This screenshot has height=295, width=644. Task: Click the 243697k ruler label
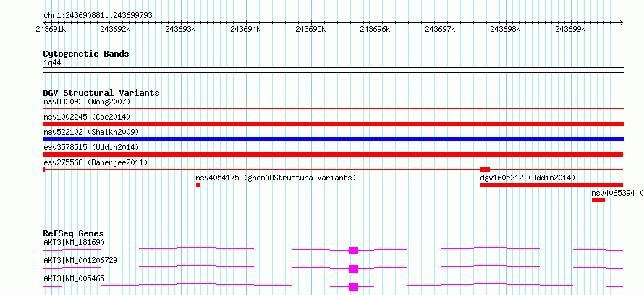441,29
